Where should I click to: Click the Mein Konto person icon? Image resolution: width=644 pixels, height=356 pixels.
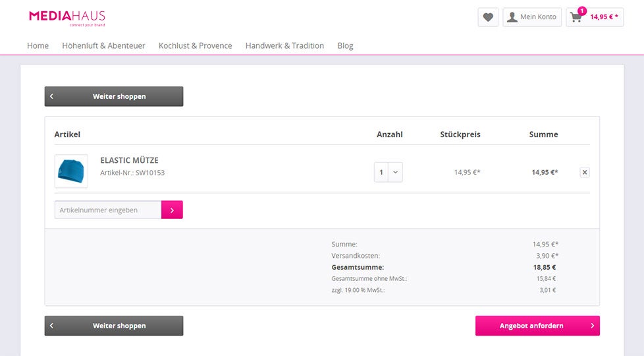(512, 17)
